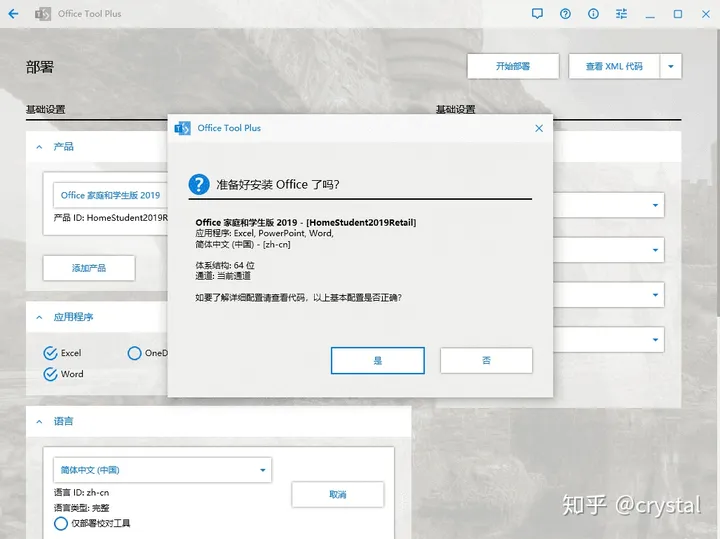Open the fourth right-side settings dropdown

click(655, 340)
